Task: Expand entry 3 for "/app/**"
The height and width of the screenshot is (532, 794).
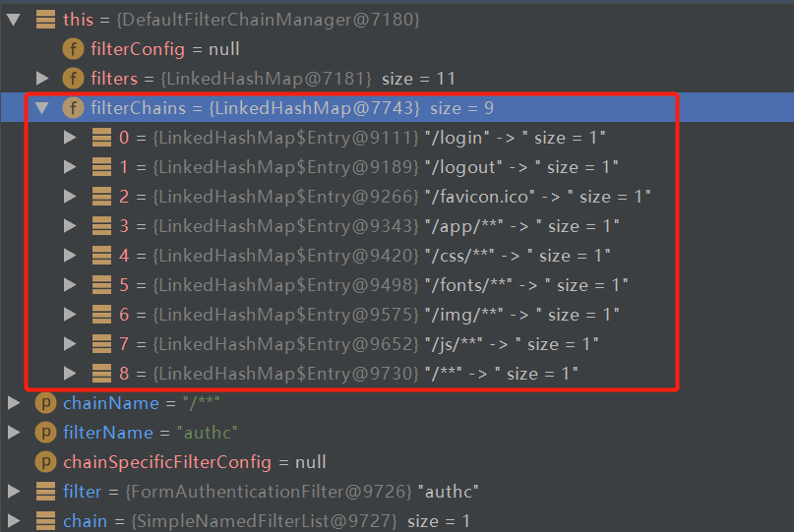Action: [70, 226]
